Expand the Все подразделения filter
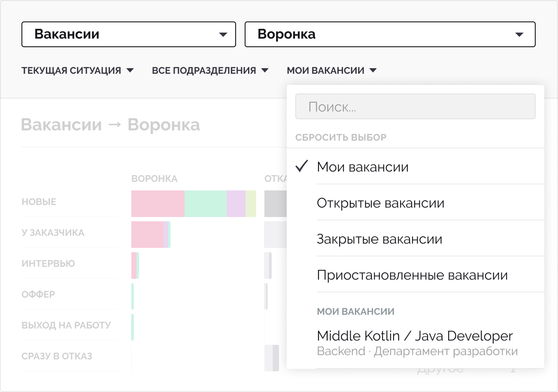Image resolution: width=558 pixels, height=392 pixels. (210, 70)
